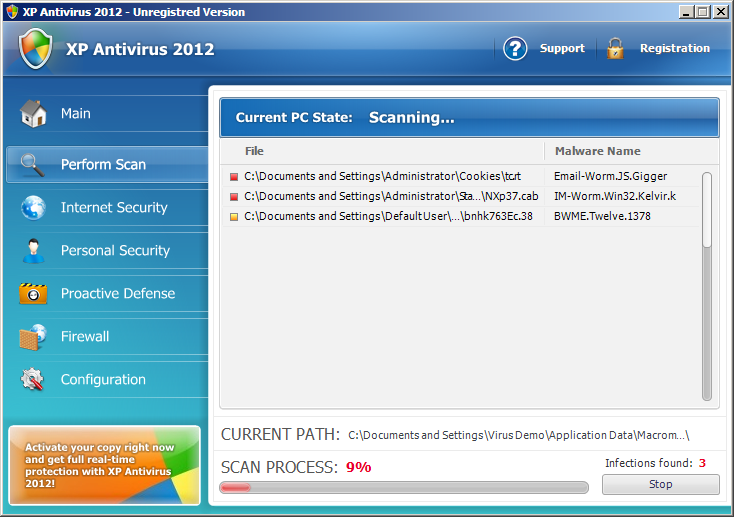
Task: Stop the running scan
Action: coord(661,484)
